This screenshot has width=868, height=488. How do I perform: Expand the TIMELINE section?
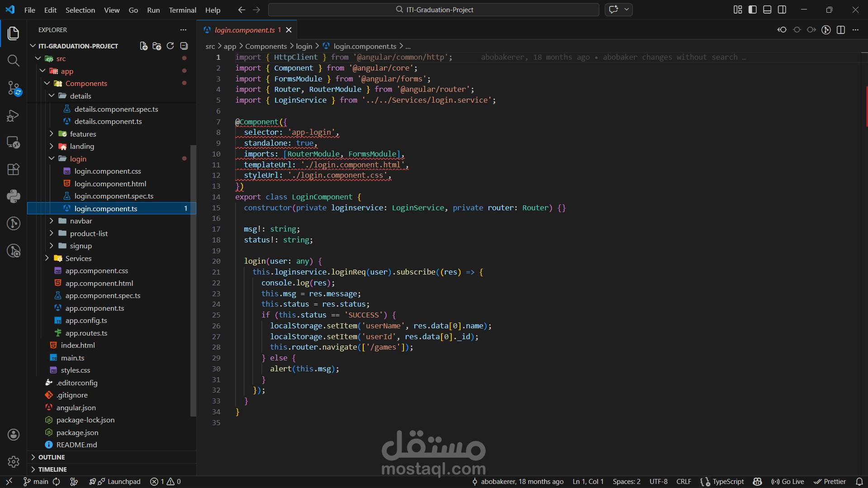112,469
